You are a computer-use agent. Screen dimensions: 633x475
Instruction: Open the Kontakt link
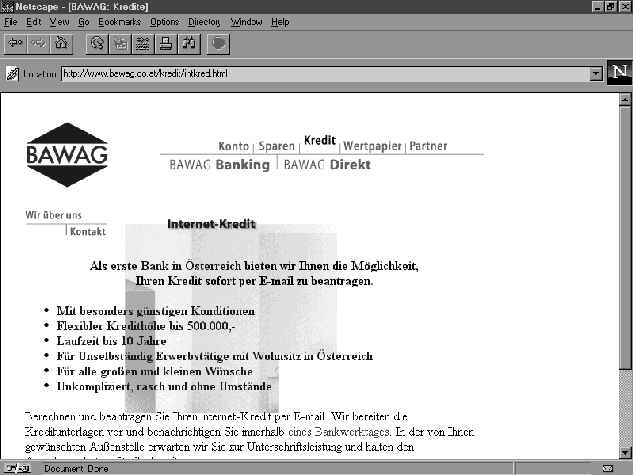tap(88, 231)
